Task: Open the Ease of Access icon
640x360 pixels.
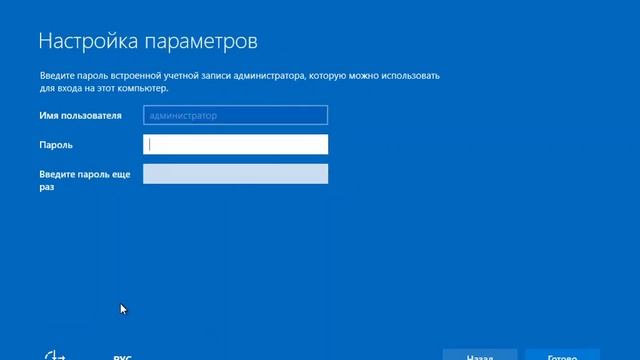Action: coord(55,356)
